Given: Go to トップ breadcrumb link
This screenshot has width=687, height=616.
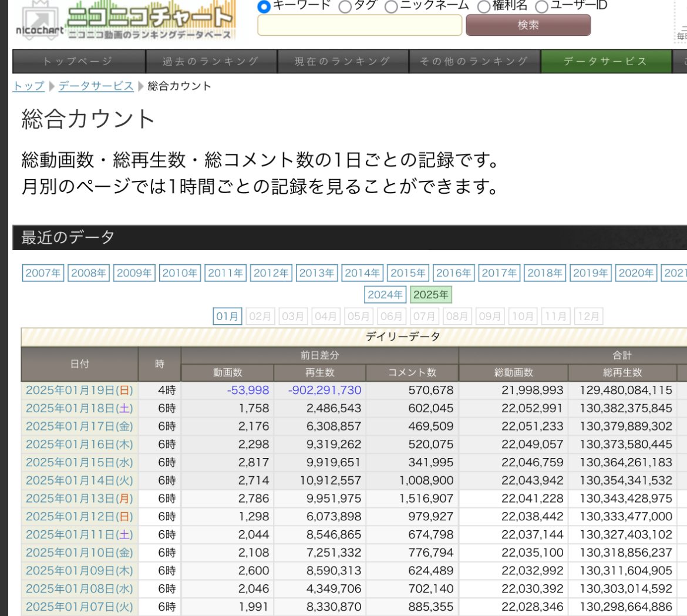Looking at the screenshot, I should click(29, 86).
